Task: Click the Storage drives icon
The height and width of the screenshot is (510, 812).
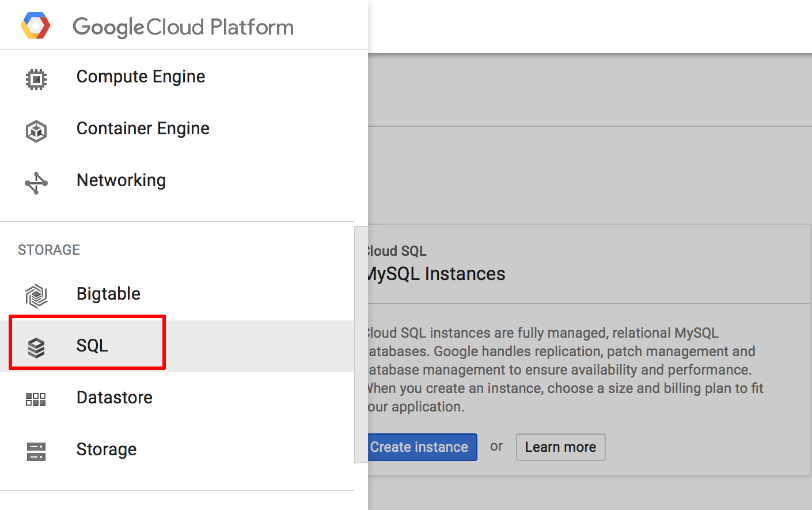Action: tap(36, 451)
